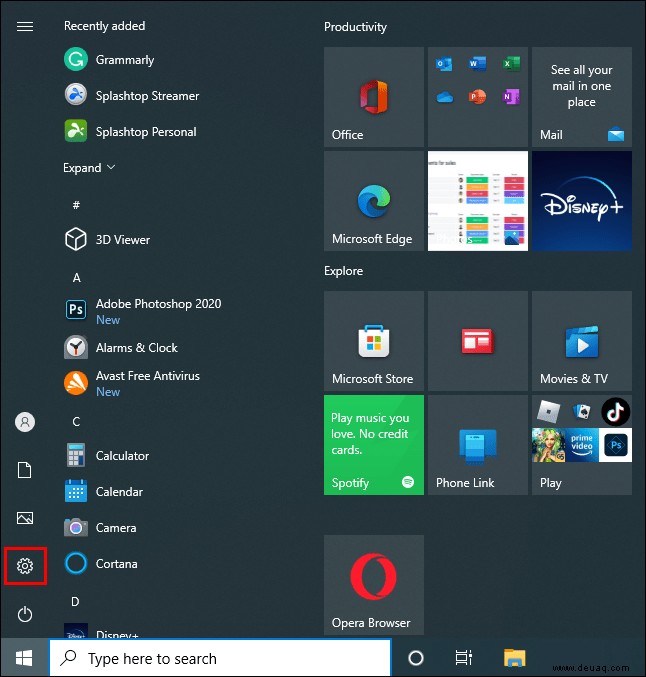Image resolution: width=646 pixels, height=677 pixels.
Task: Launch Opera Browser tile
Action: 374,585
